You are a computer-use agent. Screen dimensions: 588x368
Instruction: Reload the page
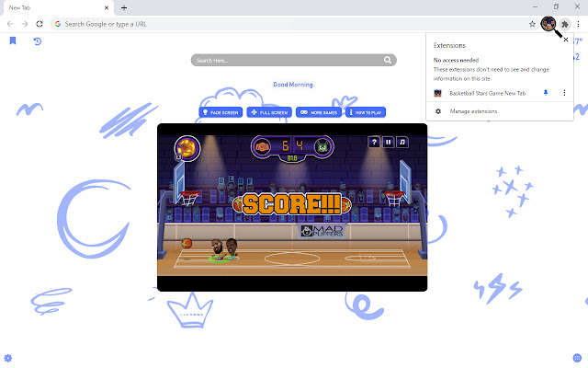click(x=40, y=24)
